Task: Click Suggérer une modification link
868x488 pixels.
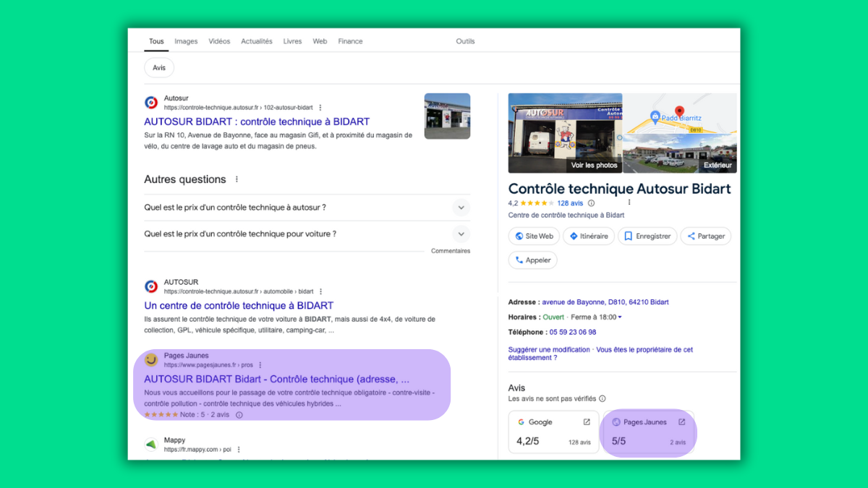Action: pyautogui.click(x=549, y=350)
